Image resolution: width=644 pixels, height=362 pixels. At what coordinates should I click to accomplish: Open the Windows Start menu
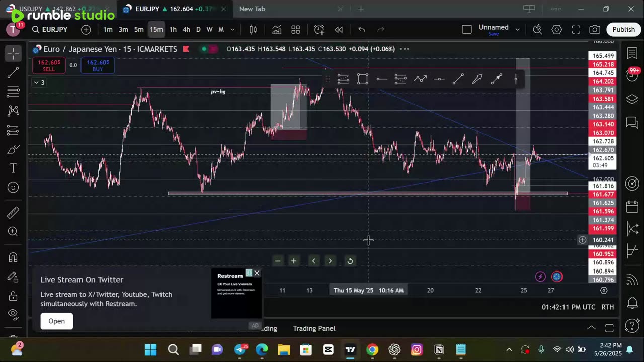click(x=150, y=349)
